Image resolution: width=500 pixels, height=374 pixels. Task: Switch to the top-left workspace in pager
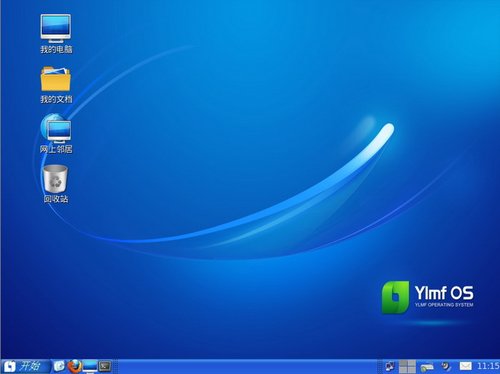(403, 363)
